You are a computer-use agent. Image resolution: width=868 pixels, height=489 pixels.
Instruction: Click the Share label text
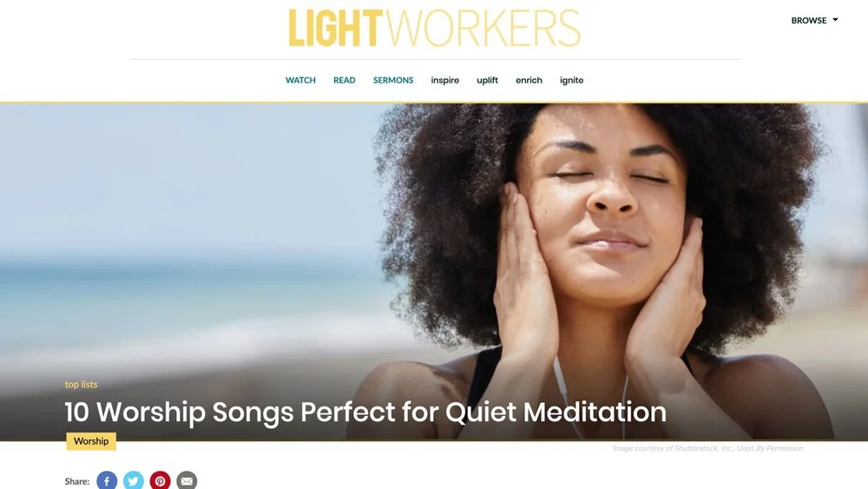click(77, 481)
